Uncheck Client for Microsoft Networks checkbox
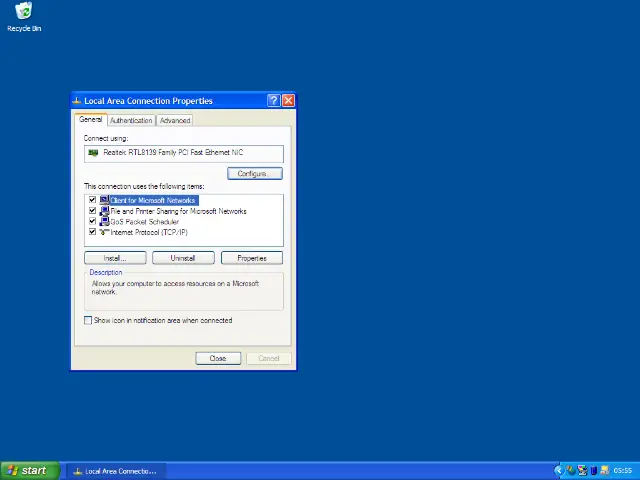640x480 pixels. click(92, 200)
